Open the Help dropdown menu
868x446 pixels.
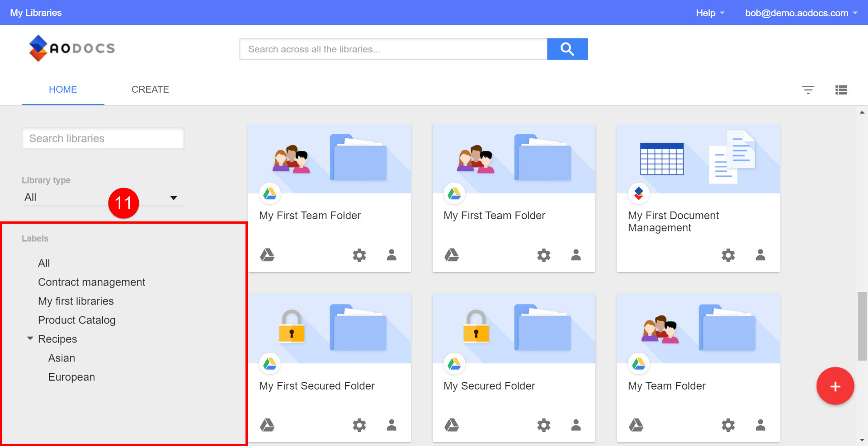(x=710, y=13)
